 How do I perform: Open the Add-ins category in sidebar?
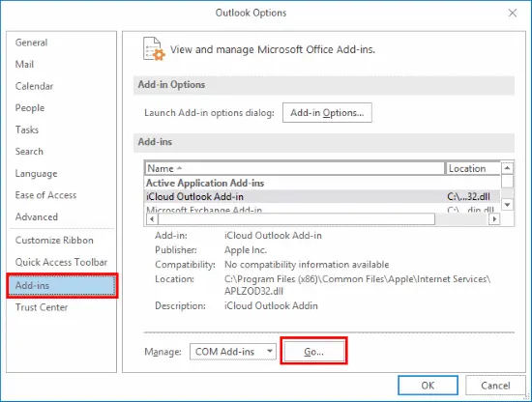click(62, 285)
